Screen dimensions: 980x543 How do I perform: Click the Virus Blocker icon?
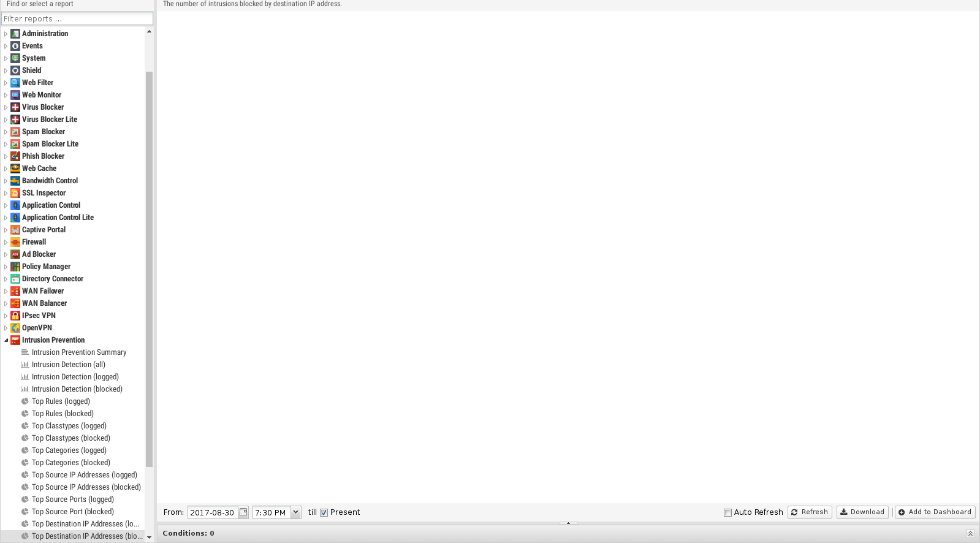[15, 107]
